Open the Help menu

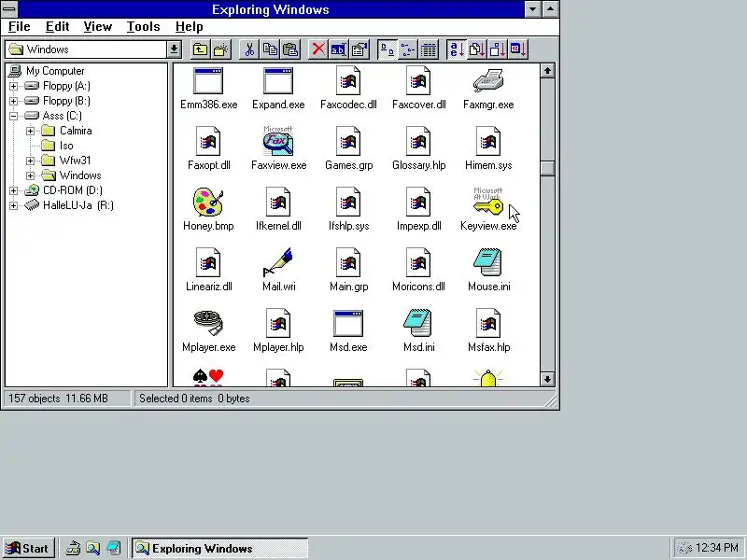[x=190, y=27]
